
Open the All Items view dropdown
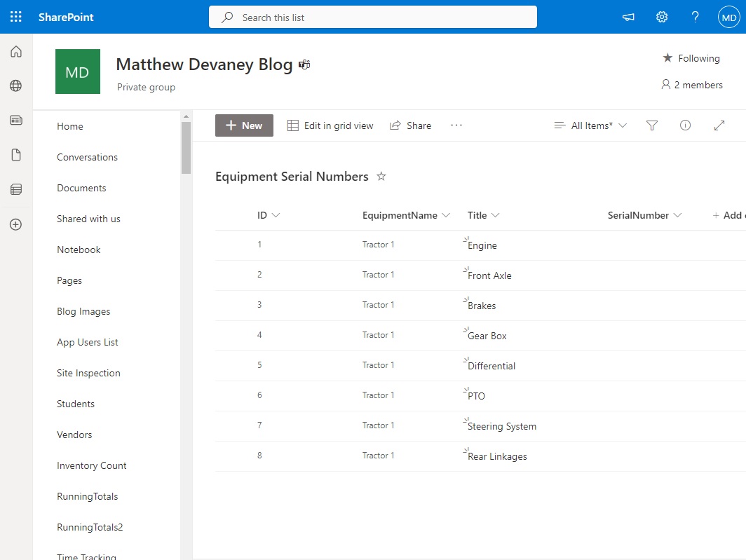[x=590, y=125]
